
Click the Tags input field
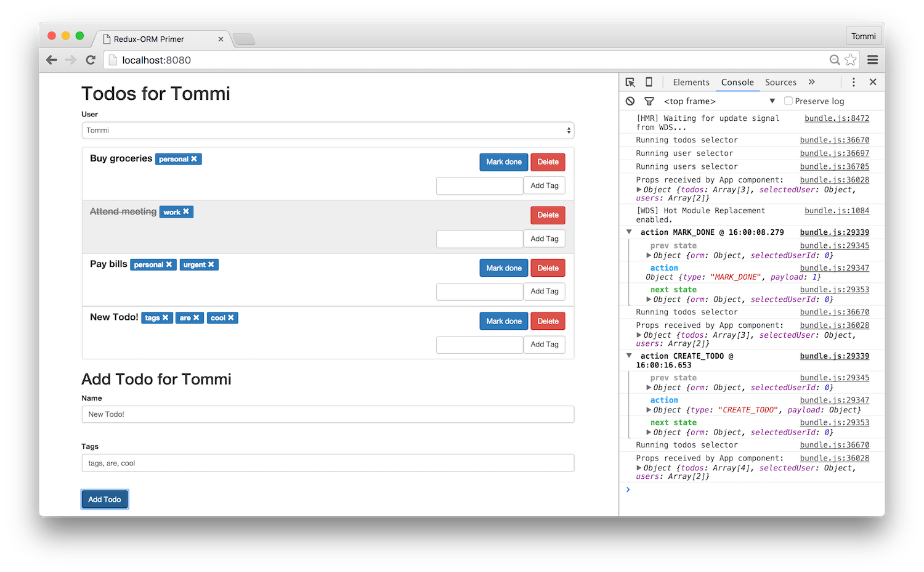327,463
